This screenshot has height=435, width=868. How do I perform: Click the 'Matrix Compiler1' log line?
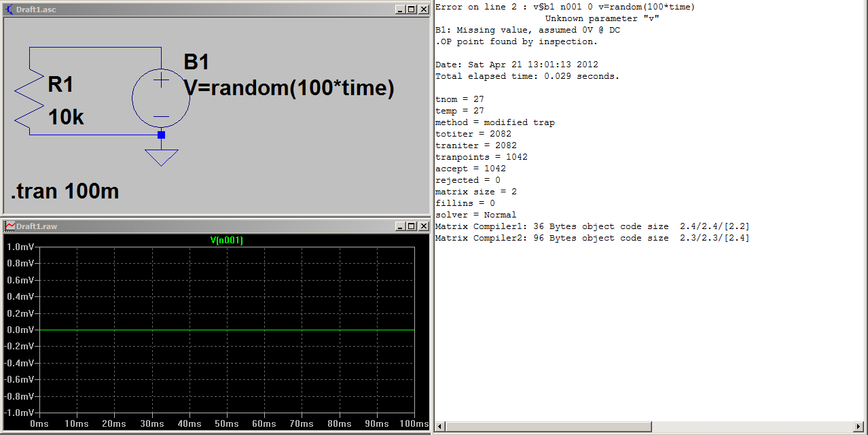592,226
